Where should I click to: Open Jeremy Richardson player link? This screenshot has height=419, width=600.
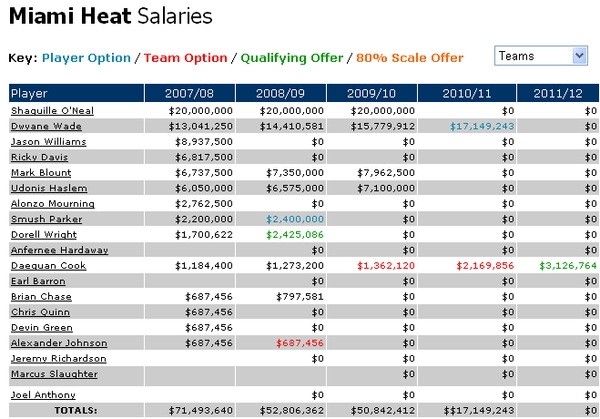pyautogui.click(x=59, y=359)
